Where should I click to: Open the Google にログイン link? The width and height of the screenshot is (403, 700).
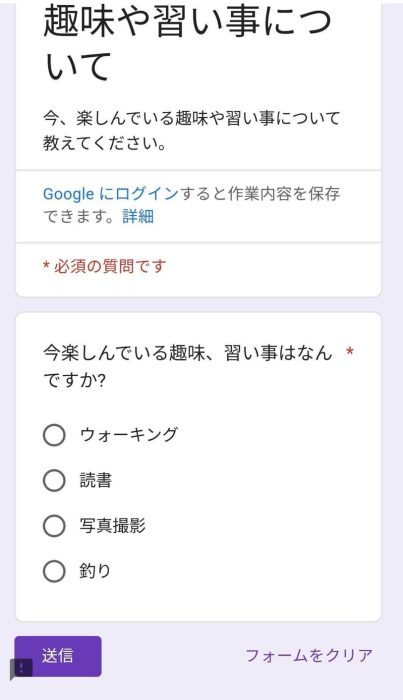click(111, 194)
